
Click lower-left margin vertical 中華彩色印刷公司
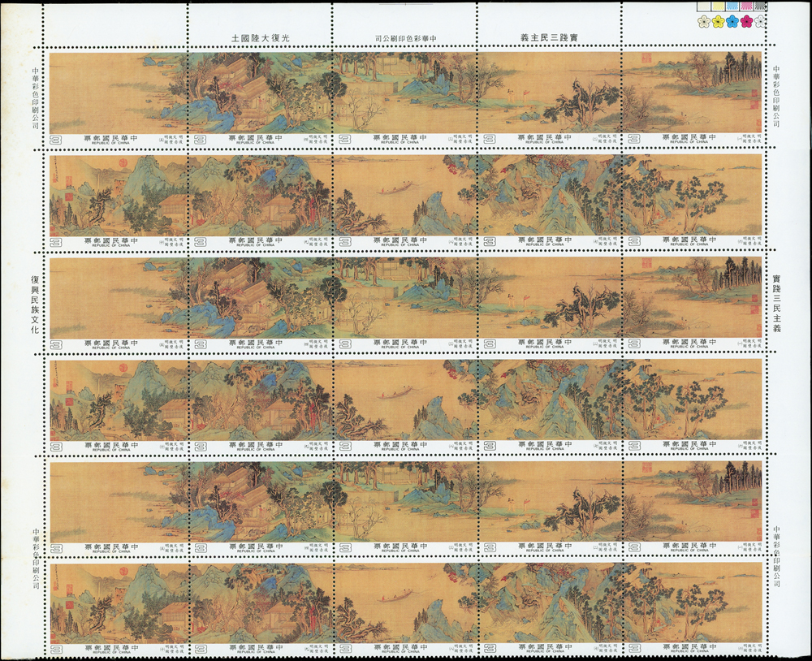36,559
